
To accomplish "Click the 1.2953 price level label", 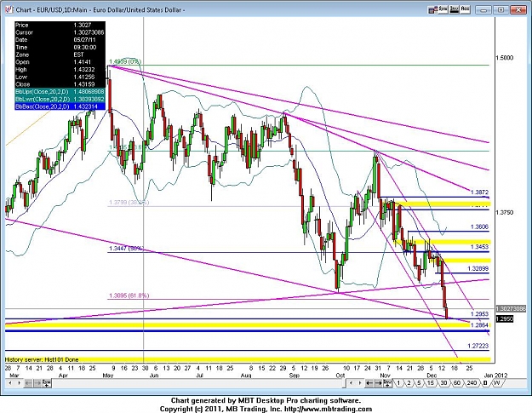I will click(x=479, y=314).
